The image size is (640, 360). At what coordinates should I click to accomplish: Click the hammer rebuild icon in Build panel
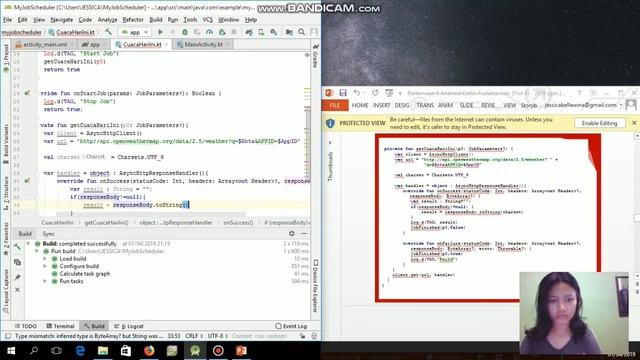pyautogui.click(x=17, y=247)
